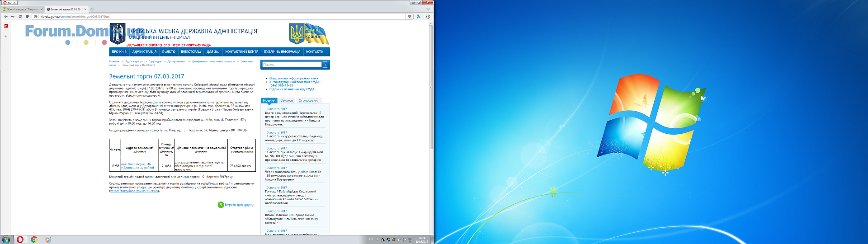
Task: Click the red video icon in Opera sidebar
Action: [6, 26]
